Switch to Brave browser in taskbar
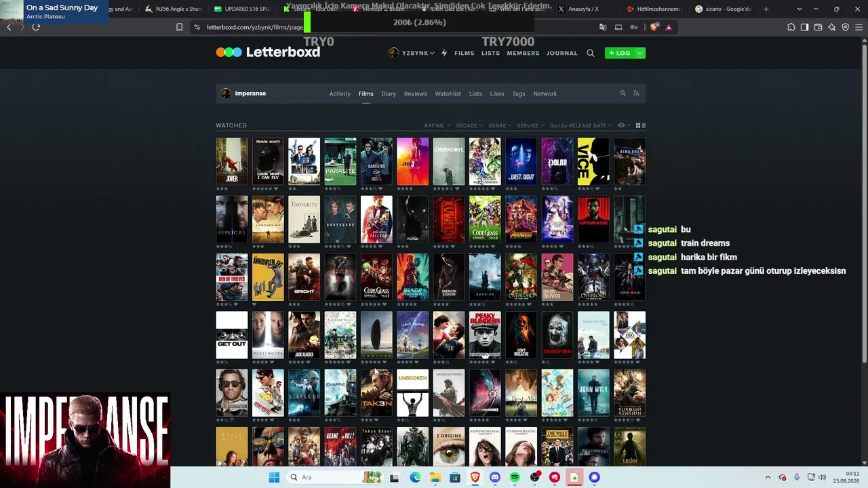This screenshot has height=488, width=868. (475, 477)
